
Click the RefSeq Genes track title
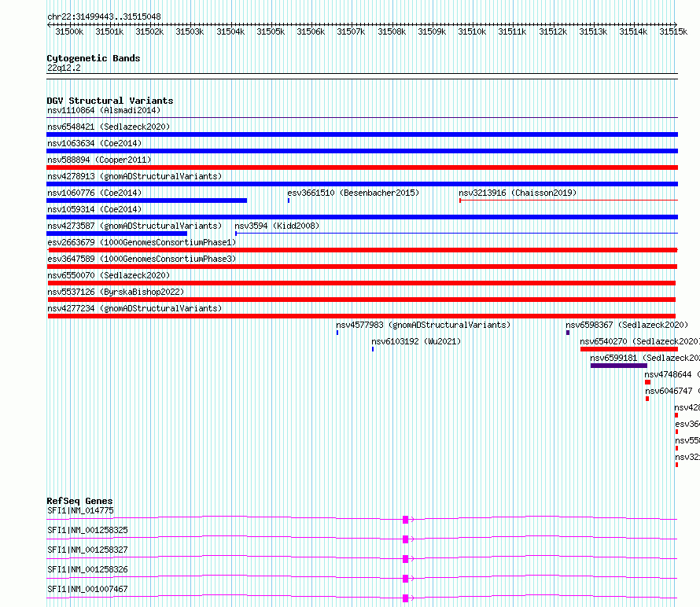(79, 501)
